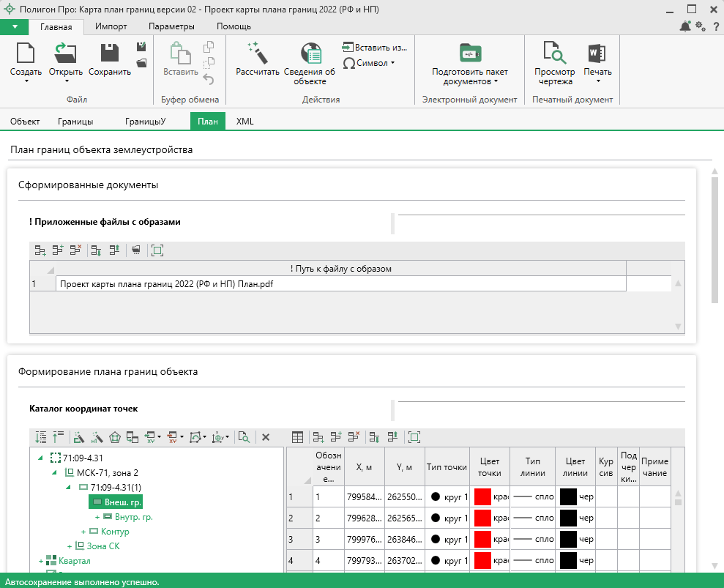
Task: Open the Подготовить пакет документов dropdown
Action: coord(469,76)
